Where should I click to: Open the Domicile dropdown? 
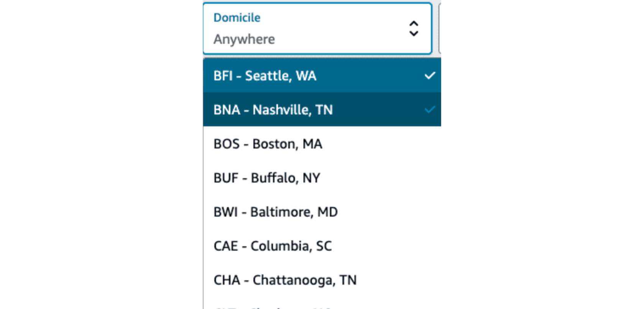[317, 28]
